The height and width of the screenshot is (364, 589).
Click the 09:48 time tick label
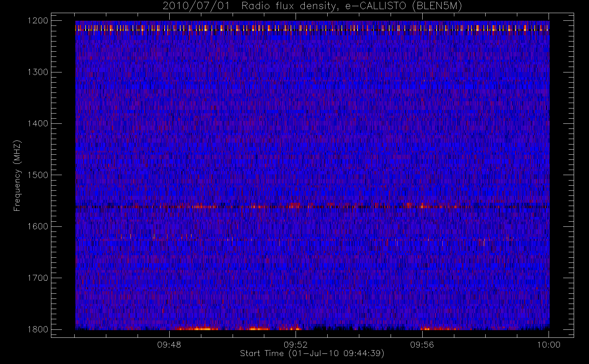point(169,345)
